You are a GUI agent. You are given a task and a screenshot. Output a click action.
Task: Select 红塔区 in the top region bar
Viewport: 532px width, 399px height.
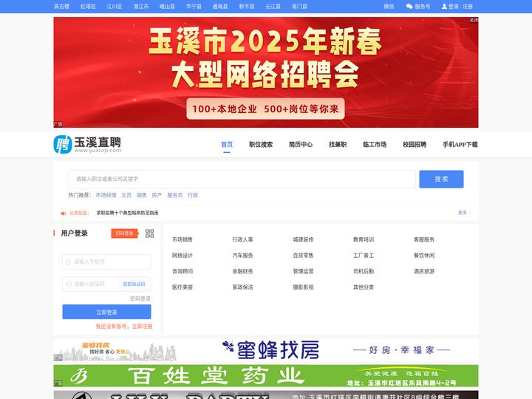88,7
